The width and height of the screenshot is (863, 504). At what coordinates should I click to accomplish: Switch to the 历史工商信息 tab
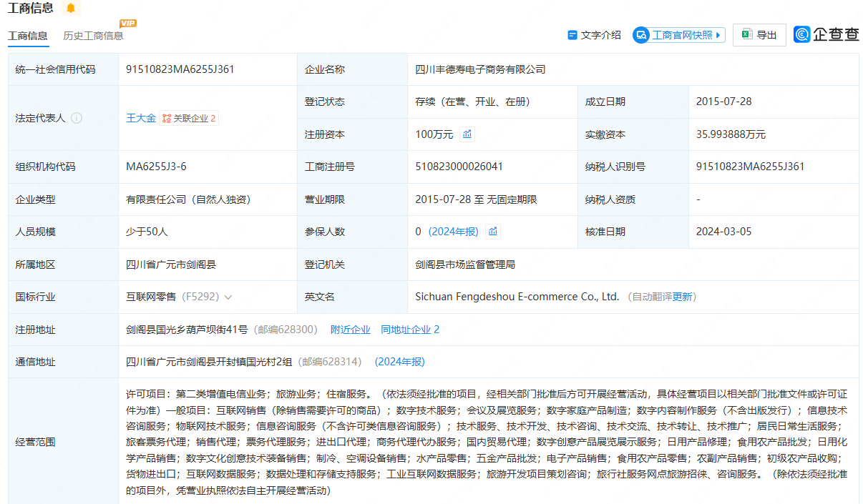[93, 36]
